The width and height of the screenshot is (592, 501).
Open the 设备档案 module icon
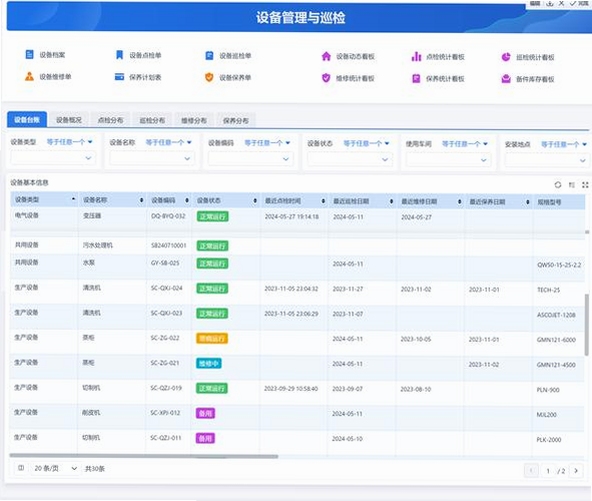pos(29,55)
